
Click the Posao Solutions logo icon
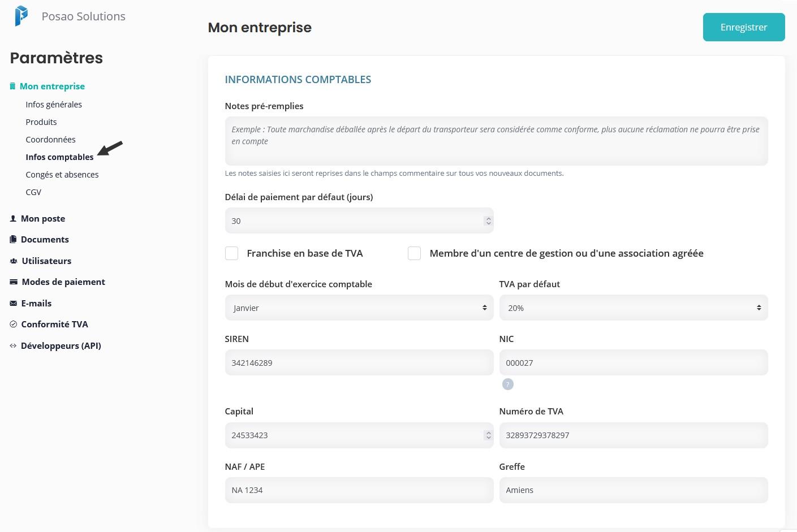21,16
